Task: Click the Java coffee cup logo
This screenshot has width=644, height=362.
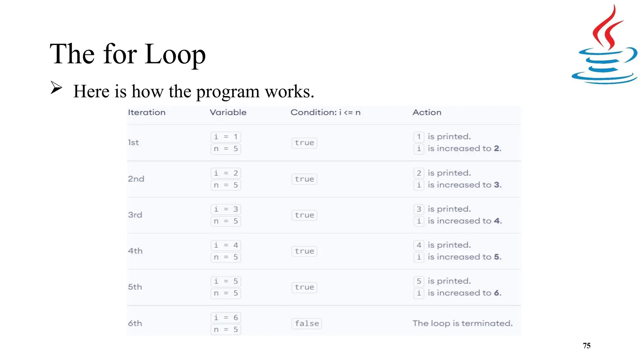Action: (604, 44)
